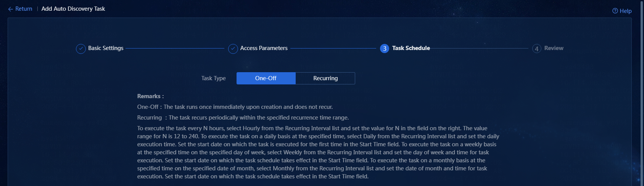Click the Task Type field label

tap(213, 78)
